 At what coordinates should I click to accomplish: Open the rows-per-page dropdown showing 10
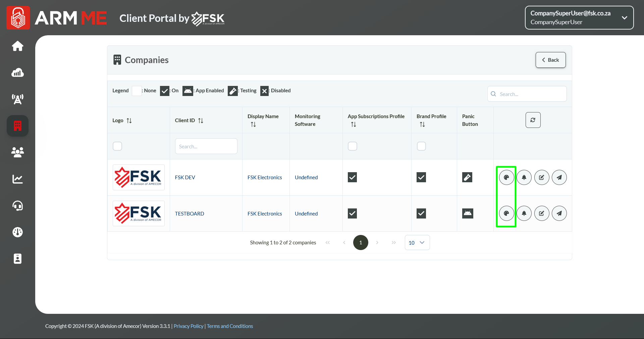[x=417, y=243]
